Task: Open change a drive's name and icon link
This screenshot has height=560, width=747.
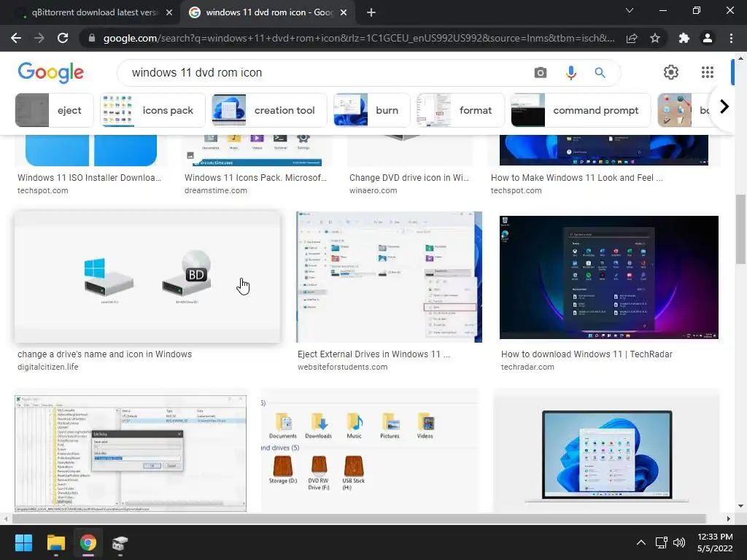Action: 105,354
